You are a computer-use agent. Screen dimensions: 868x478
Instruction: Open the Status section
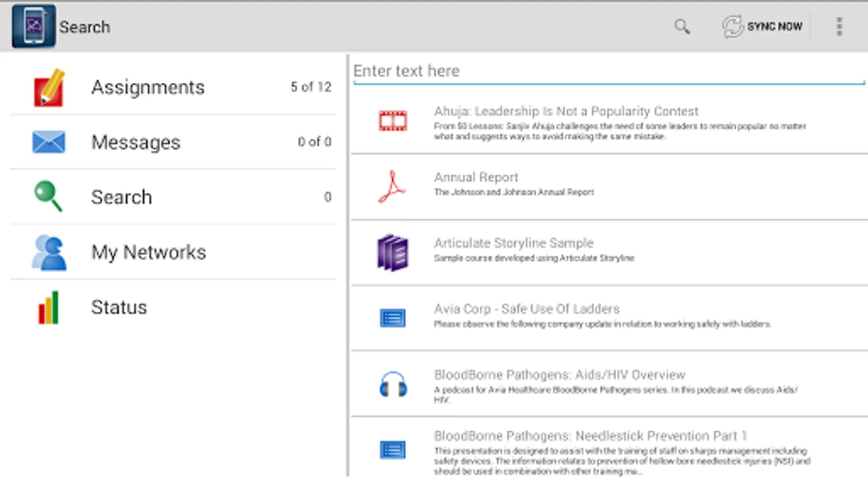(119, 308)
